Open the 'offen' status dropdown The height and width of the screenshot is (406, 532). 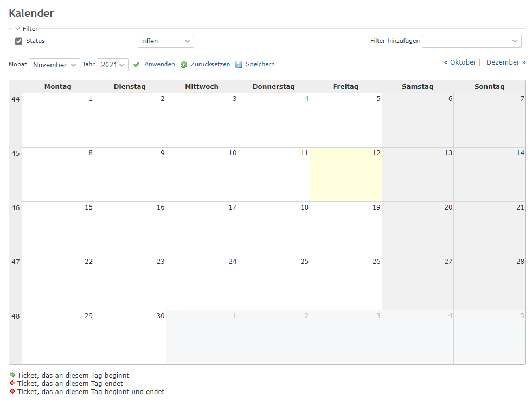[166, 41]
